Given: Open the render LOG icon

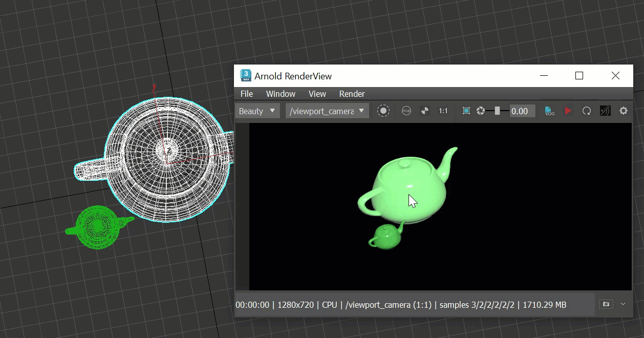Looking at the screenshot, I should (x=550, y=111).
